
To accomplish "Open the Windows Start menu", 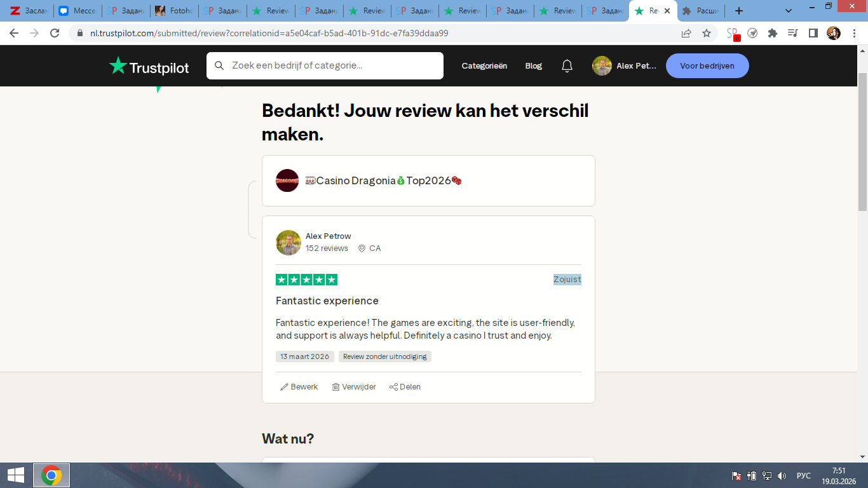I will [15, 475].
